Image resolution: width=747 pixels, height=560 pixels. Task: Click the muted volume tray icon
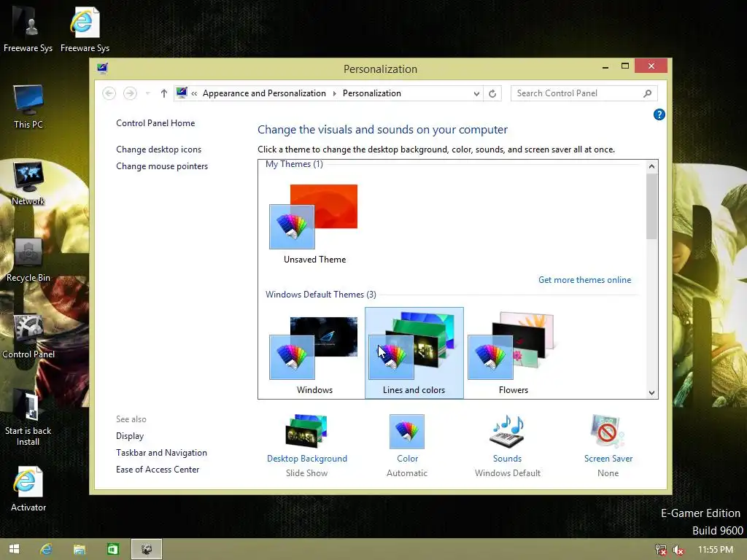678,550
